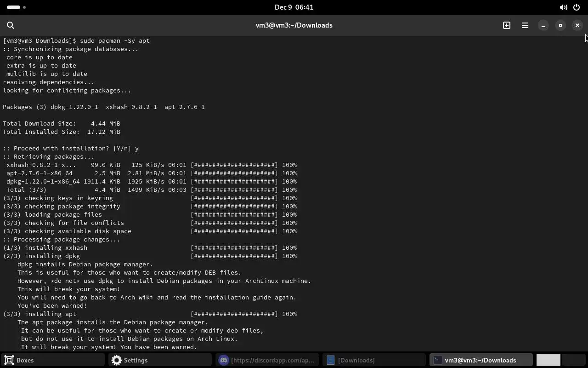The height and width of the screenshot is (368, 588).
Task: Click the command 'sudo pacman -Sy apt'
Action: point(115,40)
